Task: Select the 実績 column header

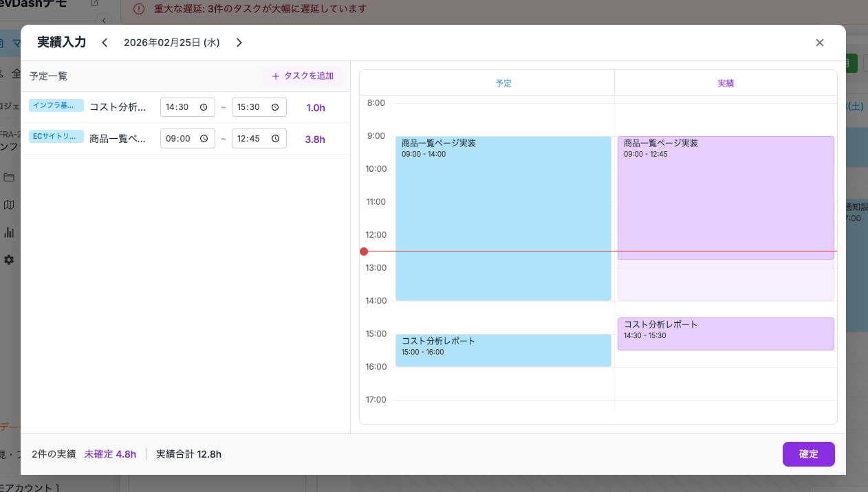Action: click(726, 83)
